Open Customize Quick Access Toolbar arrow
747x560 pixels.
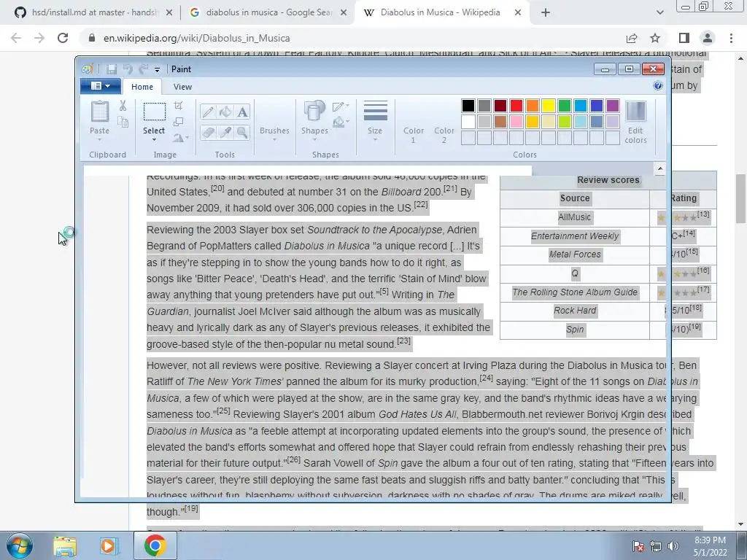point(157,69)
